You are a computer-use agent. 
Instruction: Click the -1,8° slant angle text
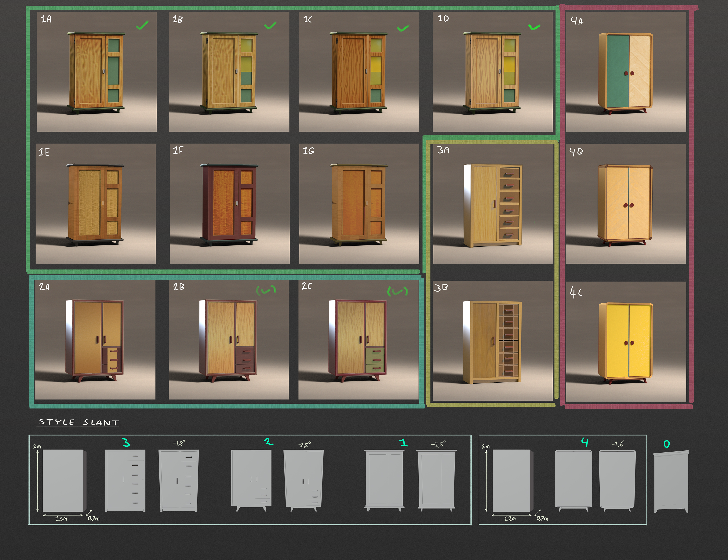[179, 443]
